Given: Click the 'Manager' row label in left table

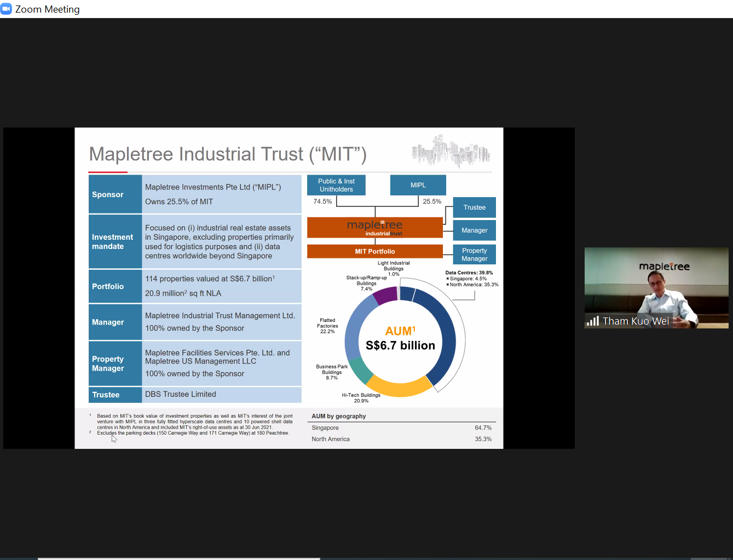Looking at the screenshot, I should pos(115,322).
